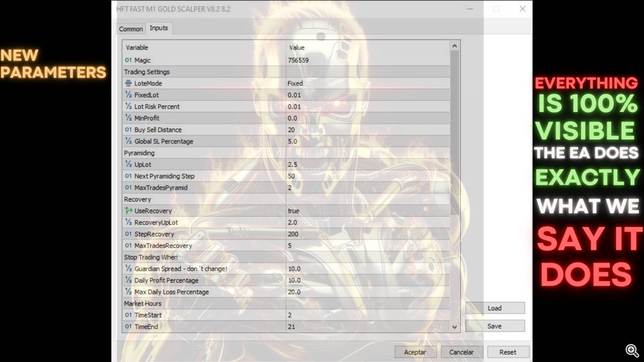The image size is (644, 362).
Task: Minimize the HFT FAST M1 GOLD SCALPER dialog
Action: [x=470, y=9]
